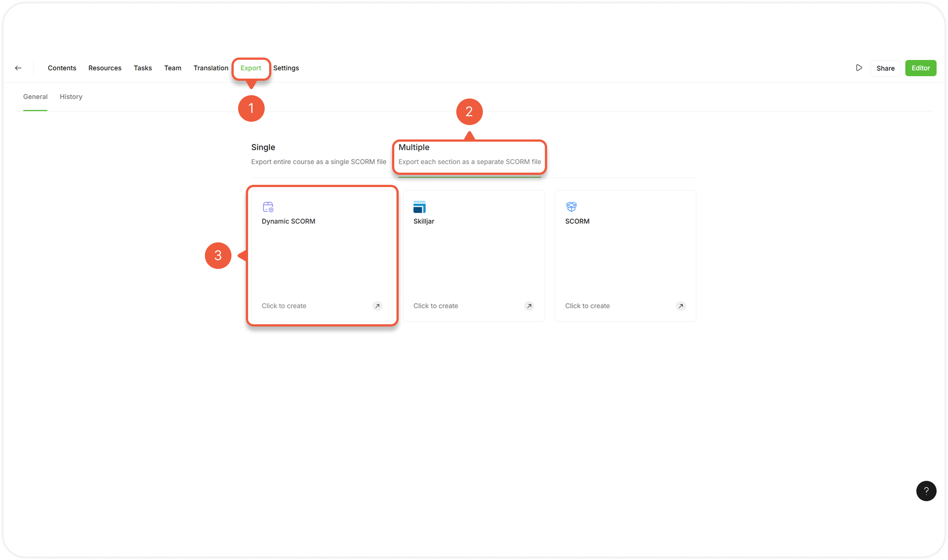Open the Contents tab

[x=62, y=68]
